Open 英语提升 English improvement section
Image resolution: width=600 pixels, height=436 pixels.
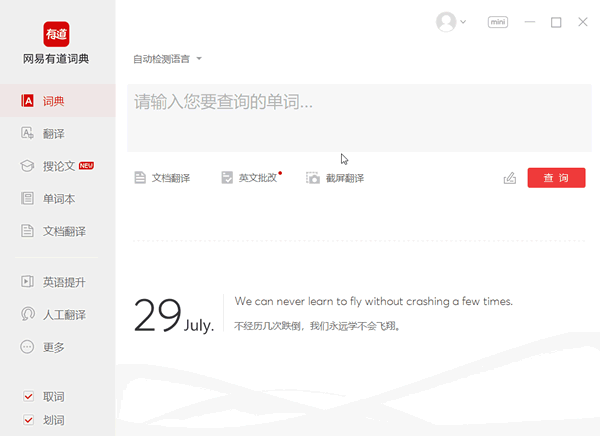coord(57,282)
